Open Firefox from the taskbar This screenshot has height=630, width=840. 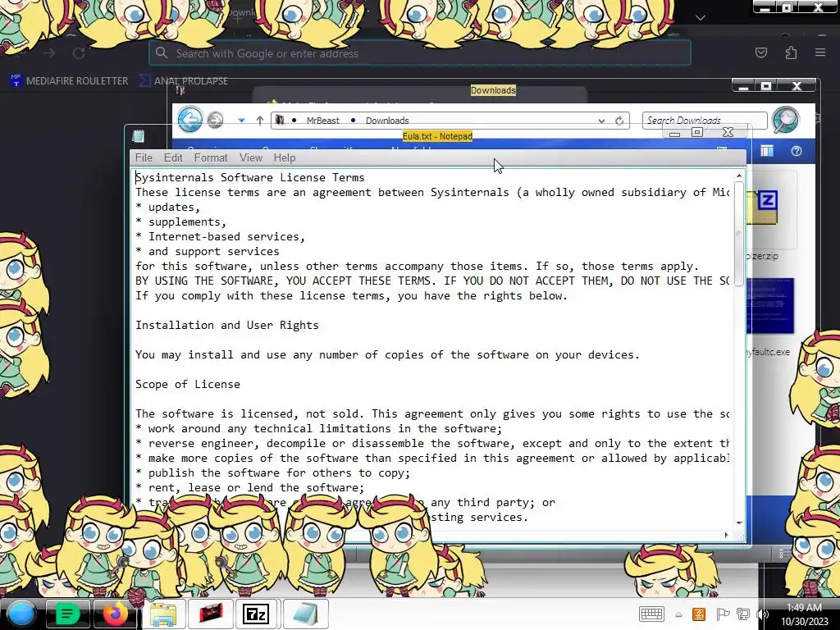click(115, 614)
